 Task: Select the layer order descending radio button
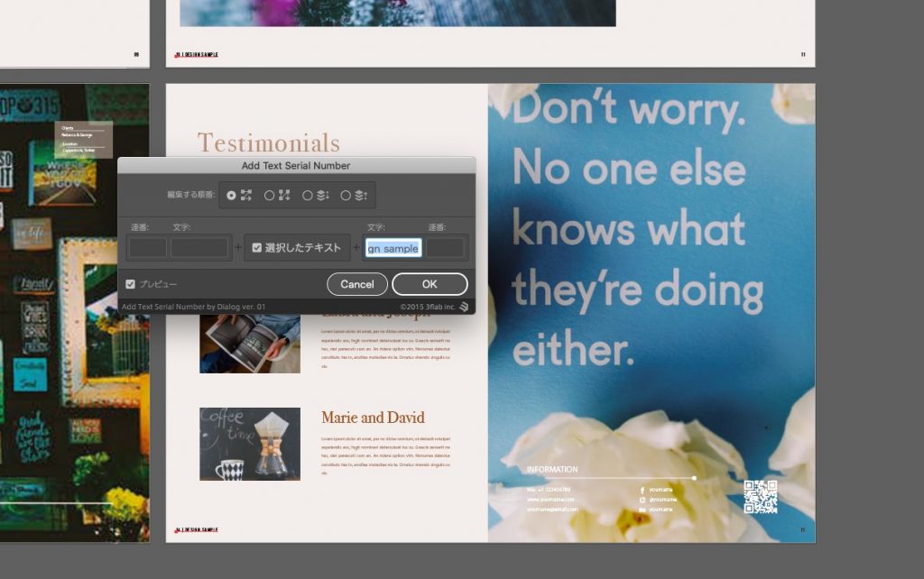click(x=307, y=195)
